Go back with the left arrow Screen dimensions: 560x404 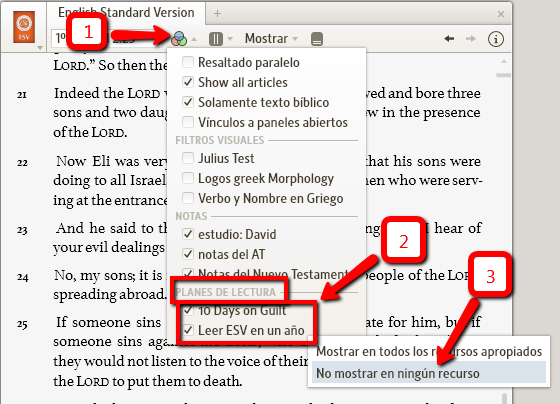449,39
